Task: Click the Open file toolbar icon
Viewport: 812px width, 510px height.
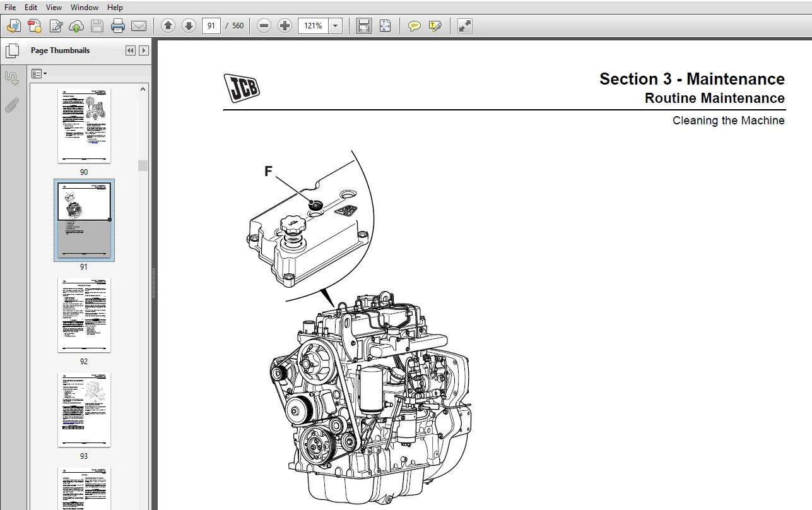Action: coord(14,26)
